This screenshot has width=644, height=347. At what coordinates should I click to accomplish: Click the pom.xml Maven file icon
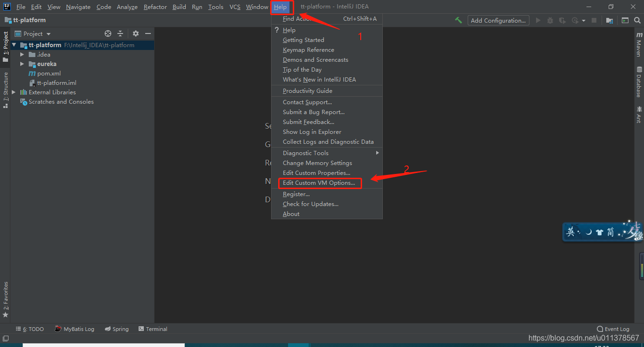[32, 74]
